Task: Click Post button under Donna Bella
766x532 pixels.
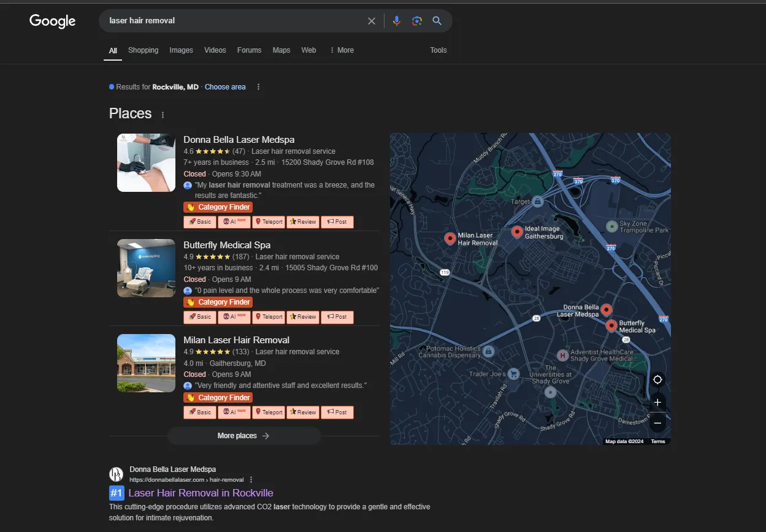Action: tap(337, 222)
